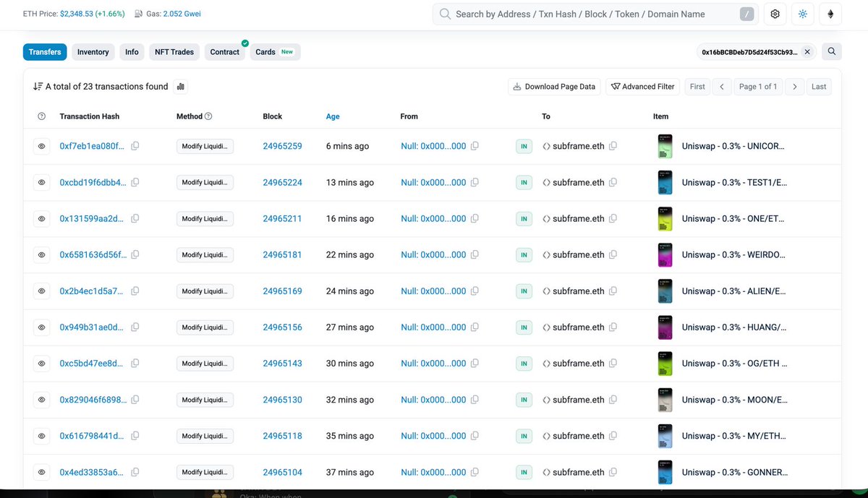This screenshot has width=868, height=498.
Task: Preview transaction 0xf7eb1ea080f eye icon
Action: (42, 146)
